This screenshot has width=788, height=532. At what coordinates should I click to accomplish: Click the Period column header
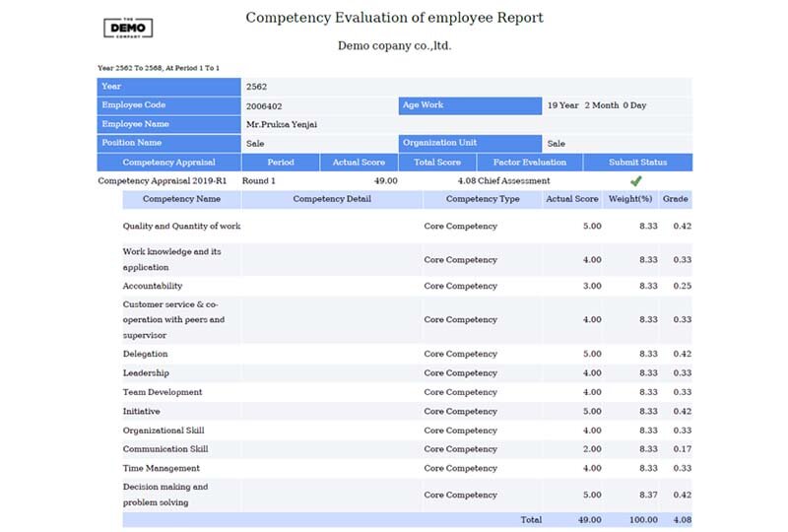click(x=281, y=163)
